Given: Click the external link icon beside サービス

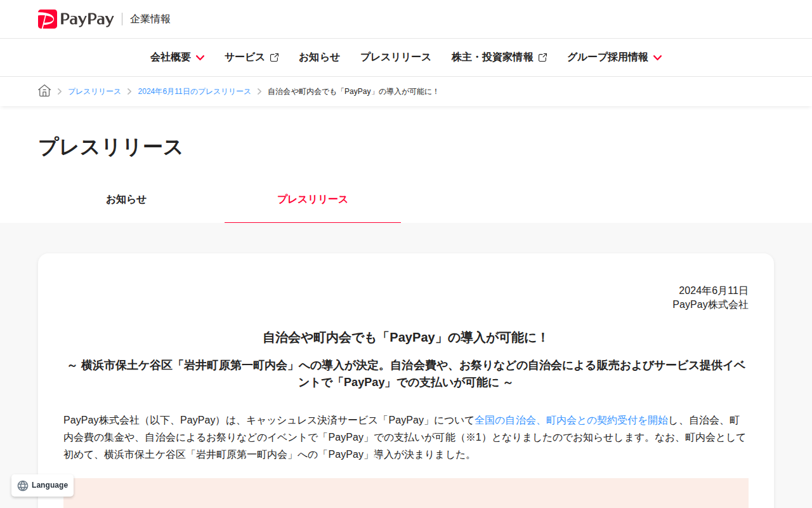Looking at the screenshot, I should click(274, 58).
